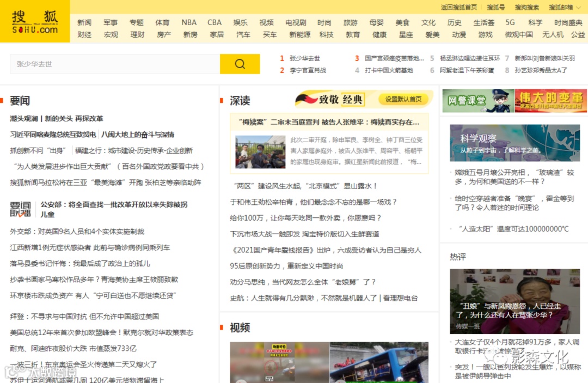Open 江西新增1例无症状感染者 article
This screenshot has width=588, height=383.
pyautogui.click(x=90, y=247)
